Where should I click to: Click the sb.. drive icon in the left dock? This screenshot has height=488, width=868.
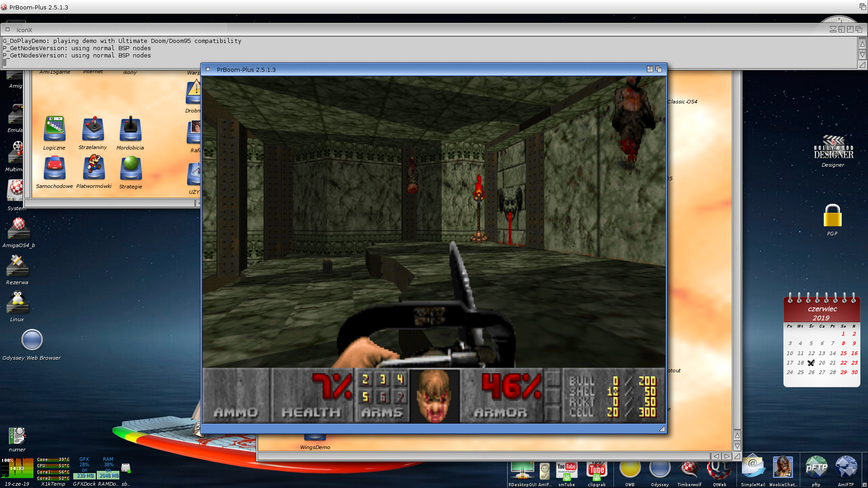126,468
